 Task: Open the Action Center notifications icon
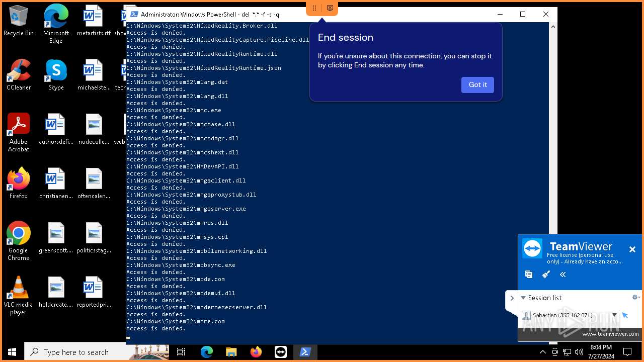tap(627, 352)
